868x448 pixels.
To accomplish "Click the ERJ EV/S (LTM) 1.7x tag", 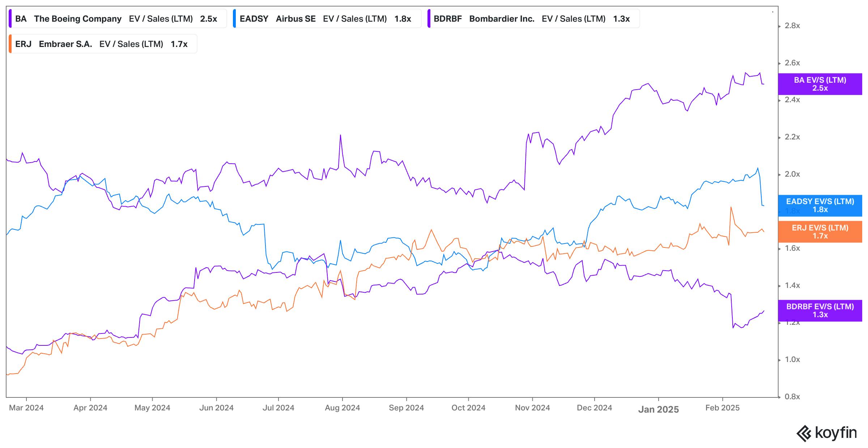I will [820, 232].
